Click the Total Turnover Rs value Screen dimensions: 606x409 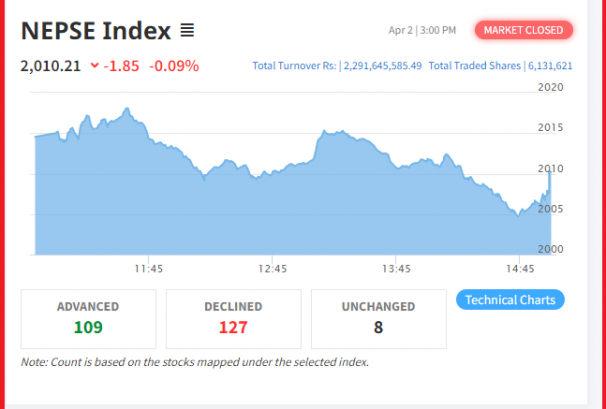click(x=383, y=66)
